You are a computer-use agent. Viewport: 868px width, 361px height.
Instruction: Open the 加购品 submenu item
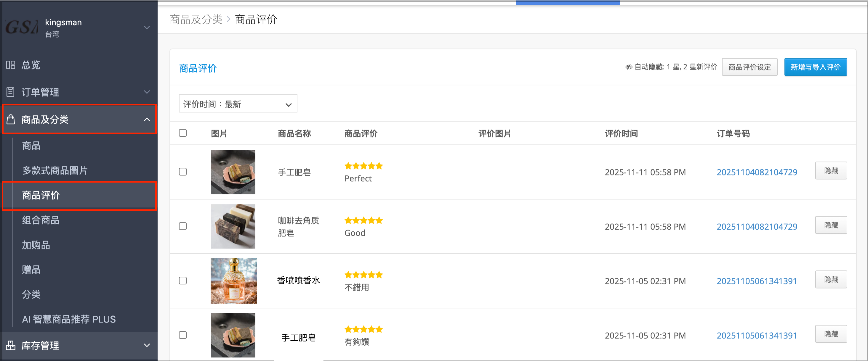[36, 245]
